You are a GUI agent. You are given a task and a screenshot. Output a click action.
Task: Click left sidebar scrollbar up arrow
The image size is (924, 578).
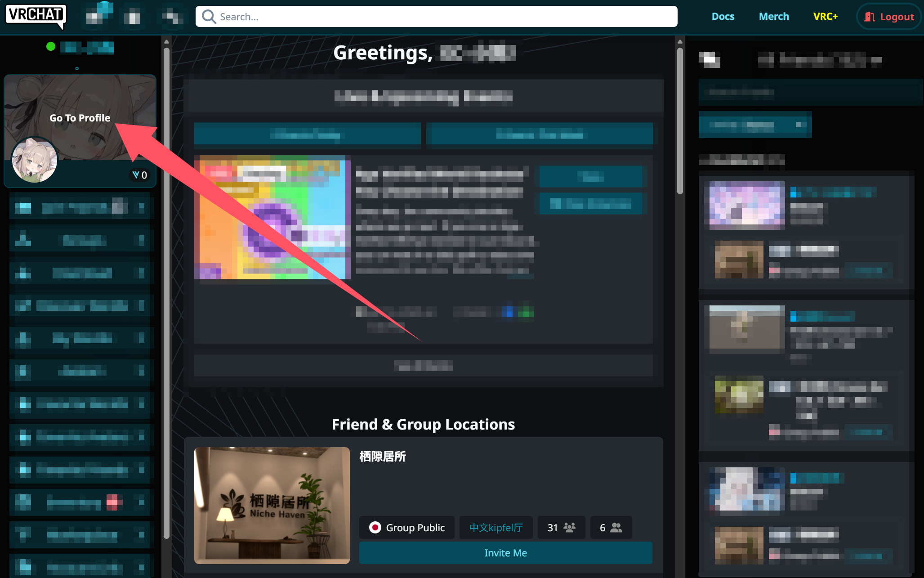coord(166,41)
